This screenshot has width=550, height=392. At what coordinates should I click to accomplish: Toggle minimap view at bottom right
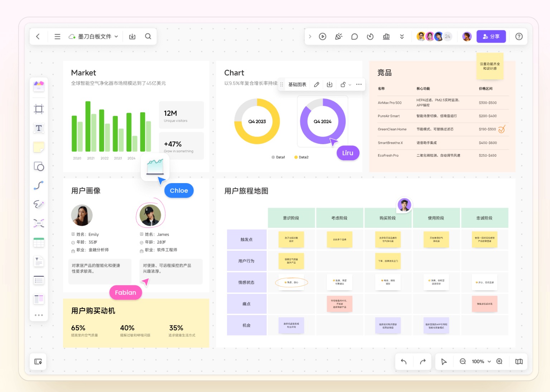coord(519,362)
